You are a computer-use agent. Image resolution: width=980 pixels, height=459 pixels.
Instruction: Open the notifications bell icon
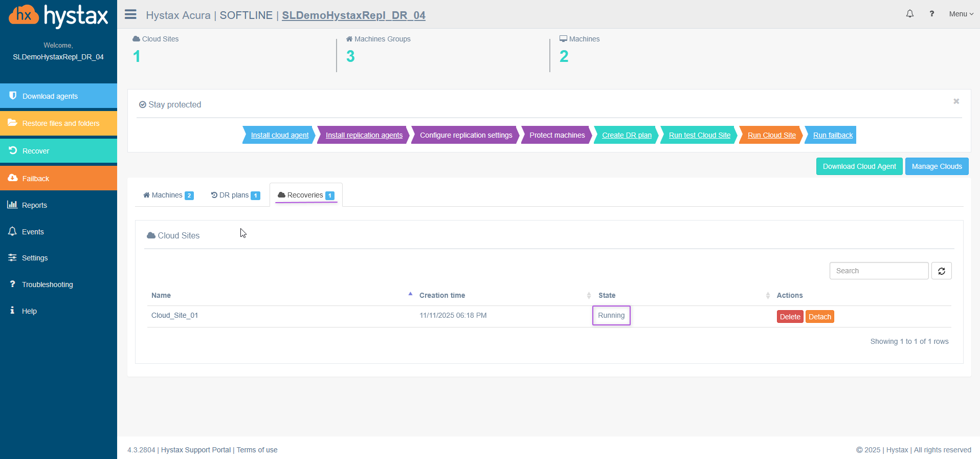point(909,14)
